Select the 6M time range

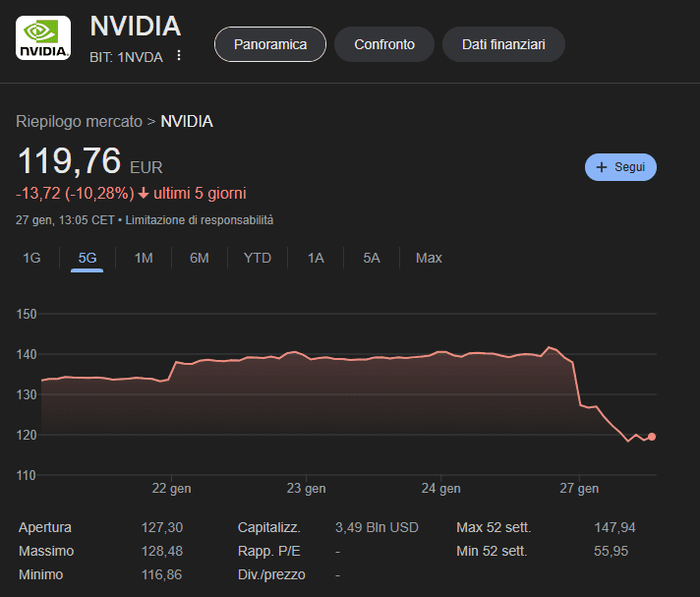200,258
